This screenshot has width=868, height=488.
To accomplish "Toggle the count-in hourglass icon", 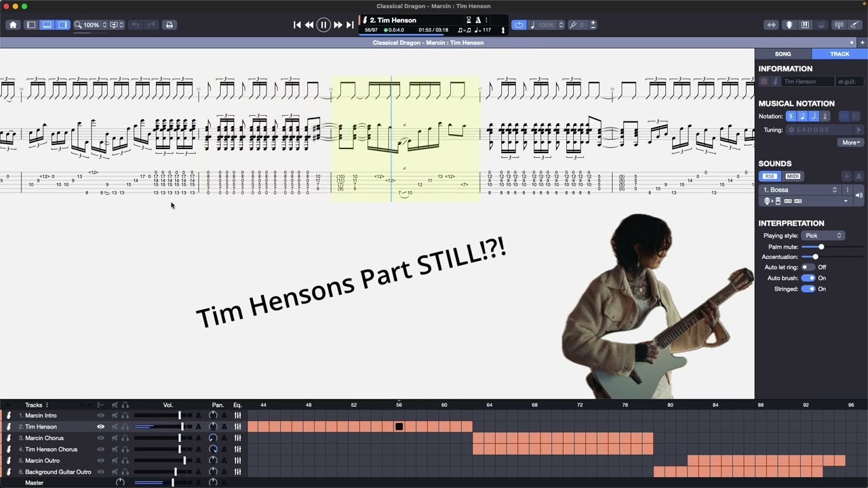I will [469, 20].
